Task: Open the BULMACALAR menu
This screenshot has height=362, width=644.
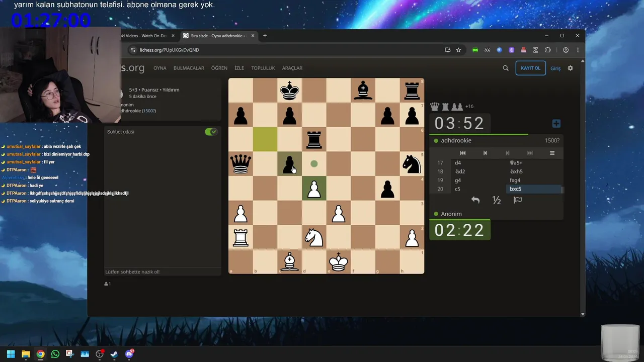Action: click(189, 68)
